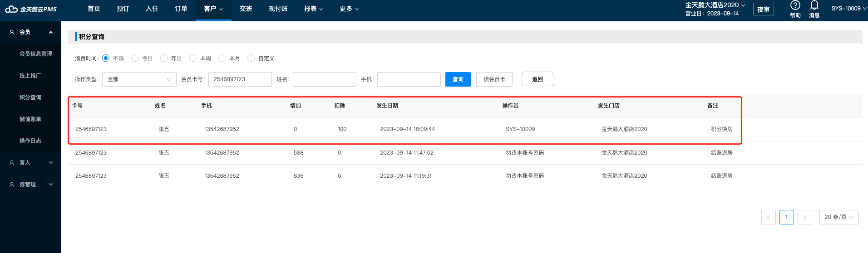Open 线上推广 in sidebar

[30, 76]
